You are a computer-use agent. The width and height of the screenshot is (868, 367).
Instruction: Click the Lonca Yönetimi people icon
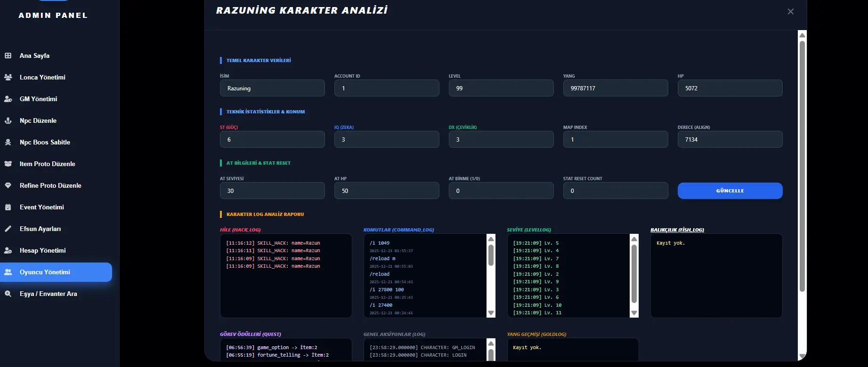pyautogui.click(x=8, y=77)
